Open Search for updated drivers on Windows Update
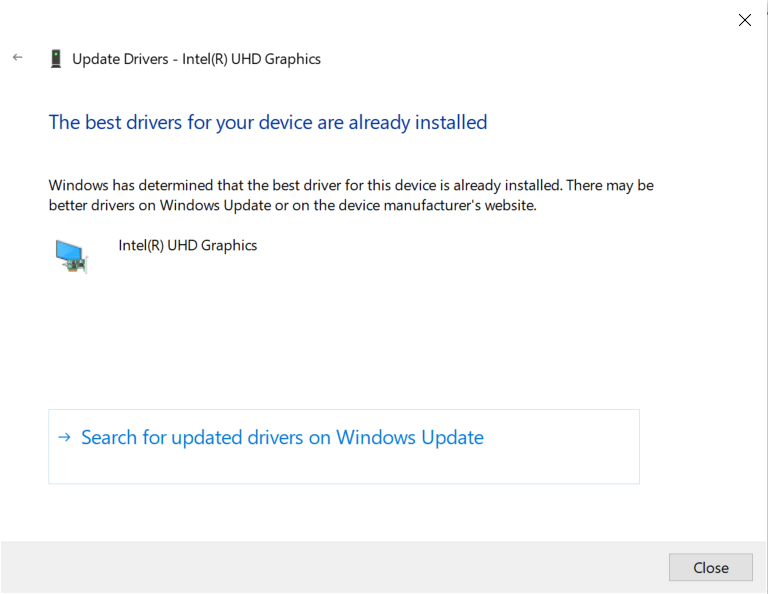This screenshot has height=594, width=768. (344, 447)
